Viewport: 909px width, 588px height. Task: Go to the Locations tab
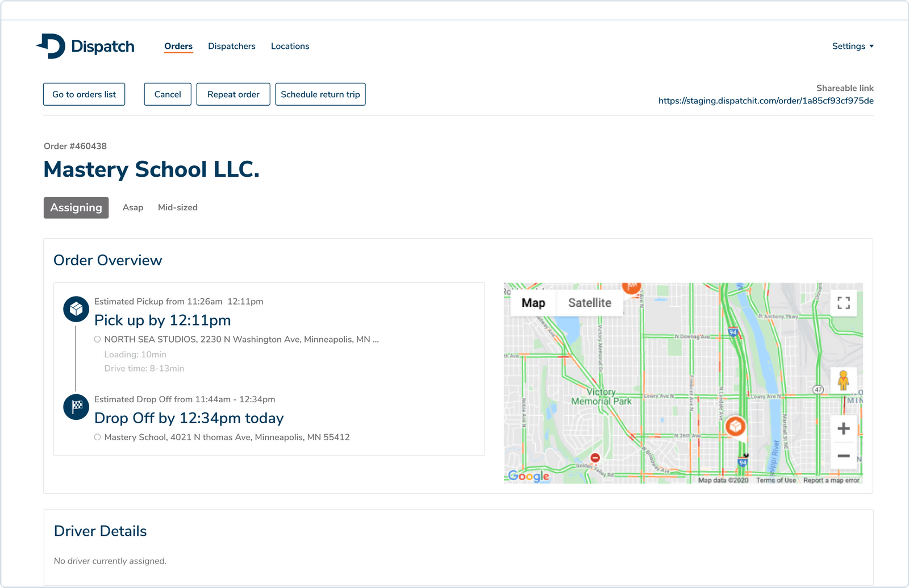[290, 46]
